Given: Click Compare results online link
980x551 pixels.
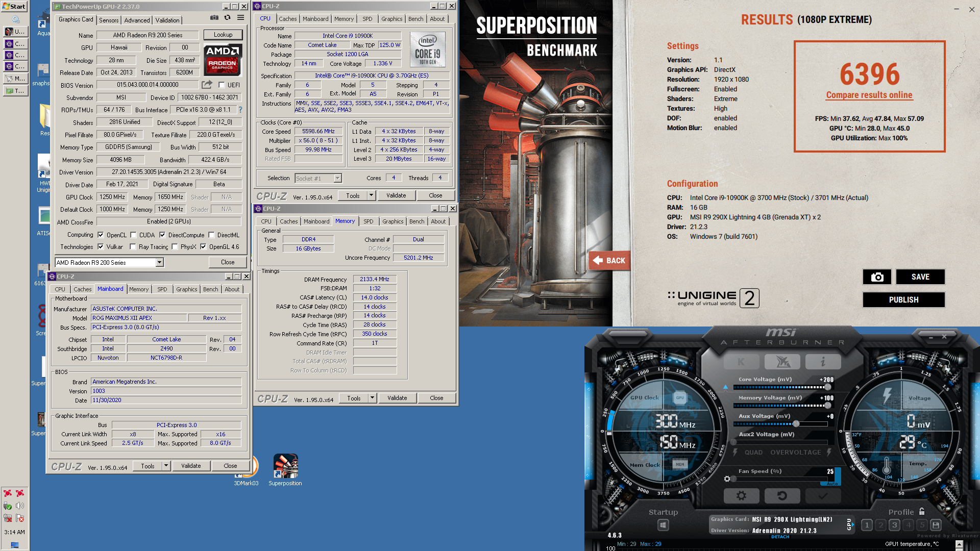Looking at the screenshot, I should tap(869, 95).
